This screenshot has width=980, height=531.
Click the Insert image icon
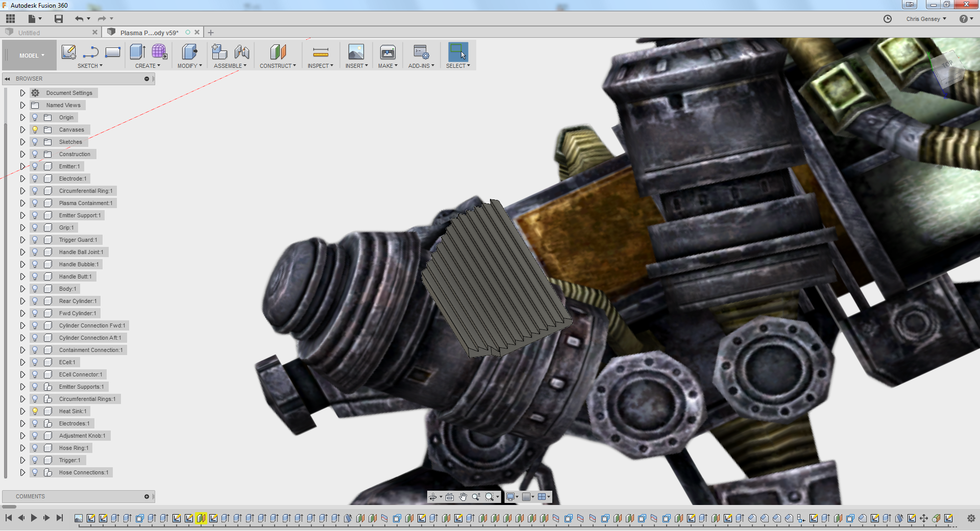(356, 52)
